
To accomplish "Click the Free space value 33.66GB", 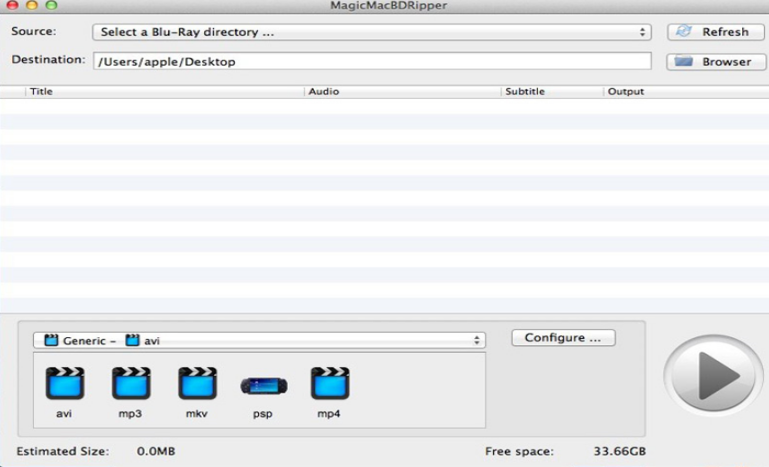I will [619, 451].
